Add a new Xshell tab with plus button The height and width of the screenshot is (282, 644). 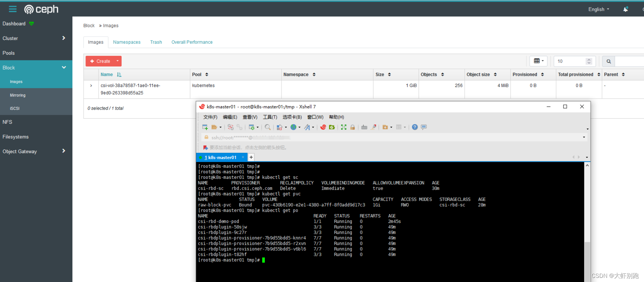tap(251, 157)
